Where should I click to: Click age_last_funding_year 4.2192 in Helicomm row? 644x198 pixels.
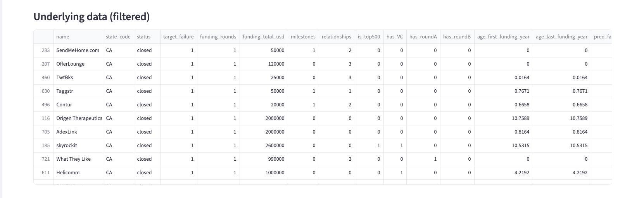coord(561,173)
